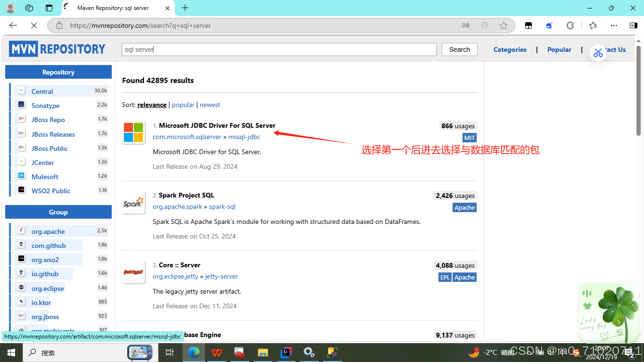Close the Maven Repository tab

point(168,8)
